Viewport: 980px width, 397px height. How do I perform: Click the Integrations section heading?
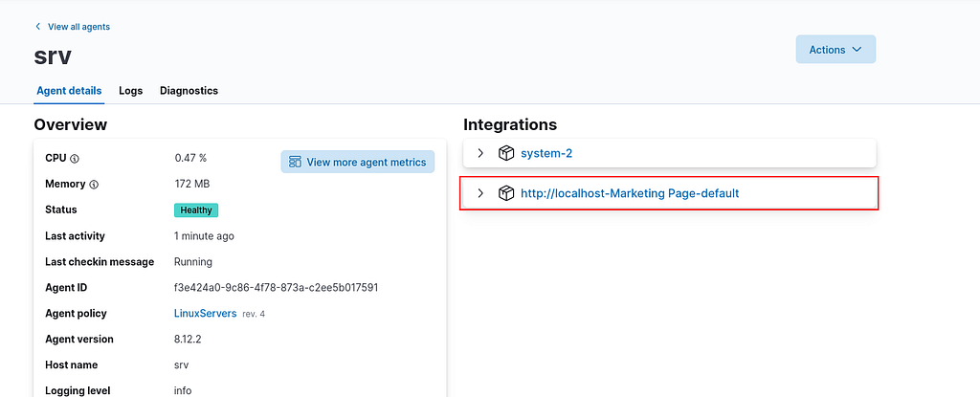coord(510,124)
